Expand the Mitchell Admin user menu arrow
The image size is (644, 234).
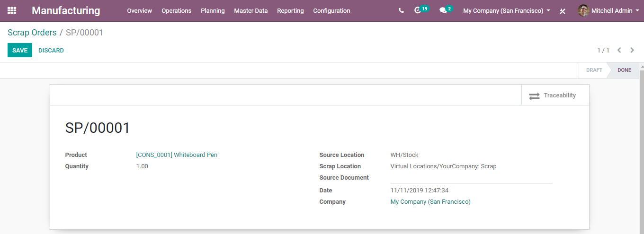[637, 10]
